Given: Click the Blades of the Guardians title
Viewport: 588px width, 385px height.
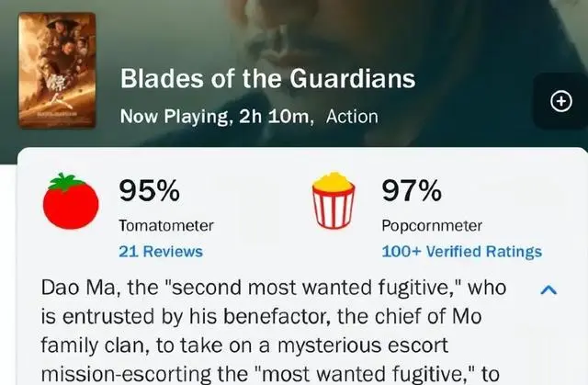Looking at the screenshot, I should pyautogui.click(x=267, y=78).
